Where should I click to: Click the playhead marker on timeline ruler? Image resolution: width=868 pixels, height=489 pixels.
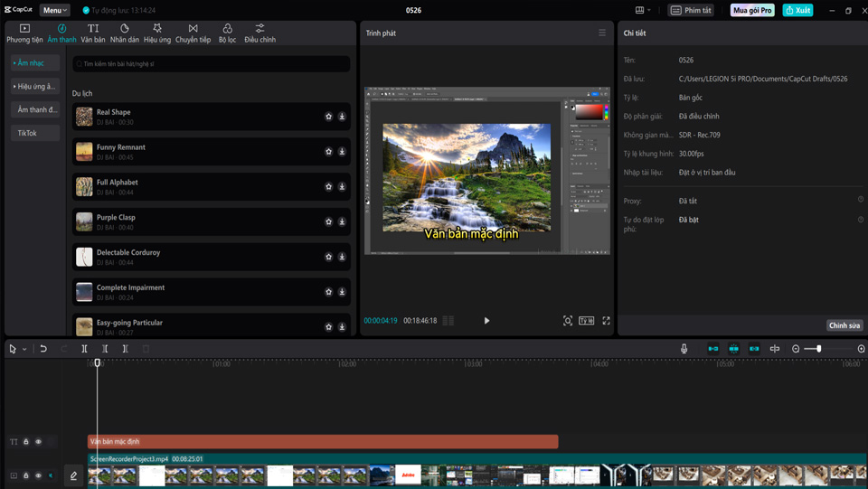click(x=98, y=362)
